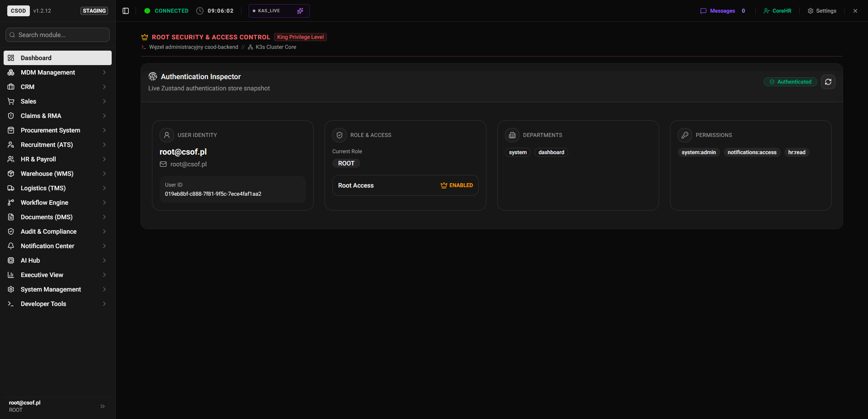Click the system:admin permission tag
This screenshot has height=419, width=868.
[x=698, y=152]
